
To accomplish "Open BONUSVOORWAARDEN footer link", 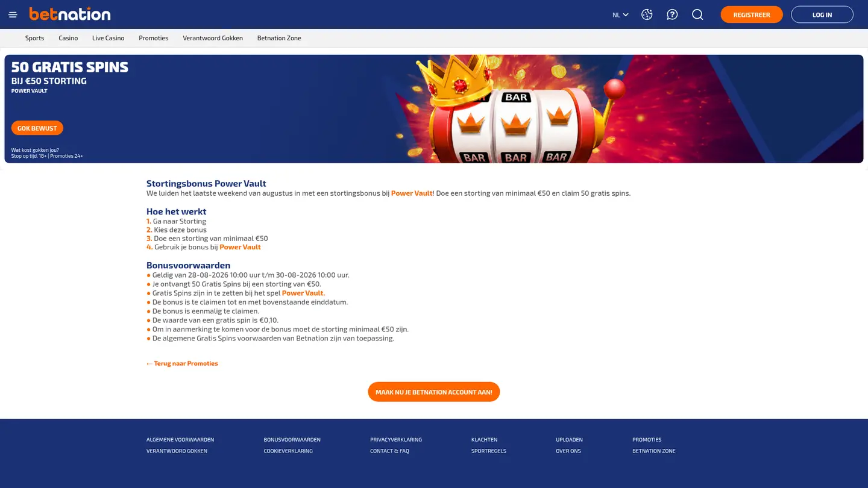I will pyautogui.click(x=292, y=440).
